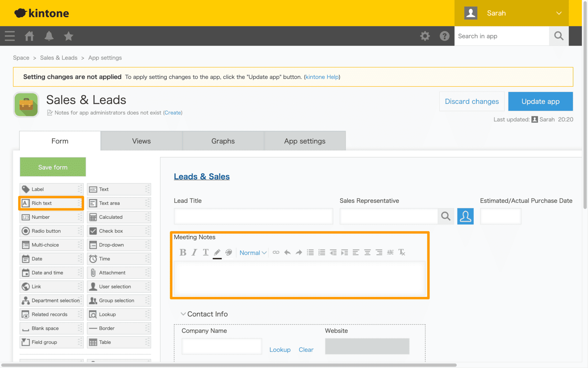Select the Label field item
588x368 pixels.
pyautogui.click(x=51, y=189)
